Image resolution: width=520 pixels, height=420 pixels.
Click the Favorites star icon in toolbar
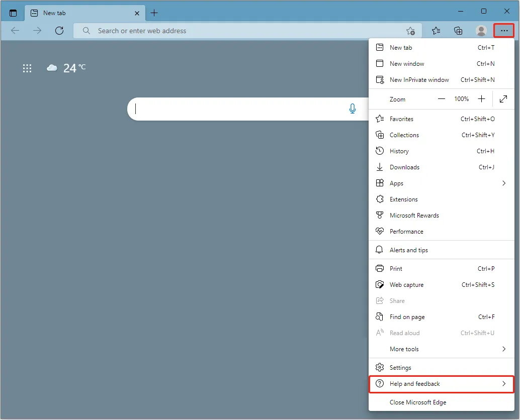pyautogui.click(x=436, y=31)
